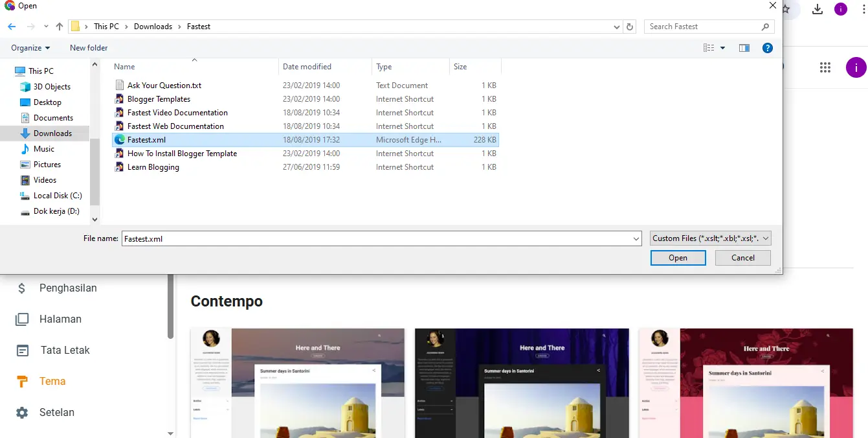Click the New folder button

89,48
